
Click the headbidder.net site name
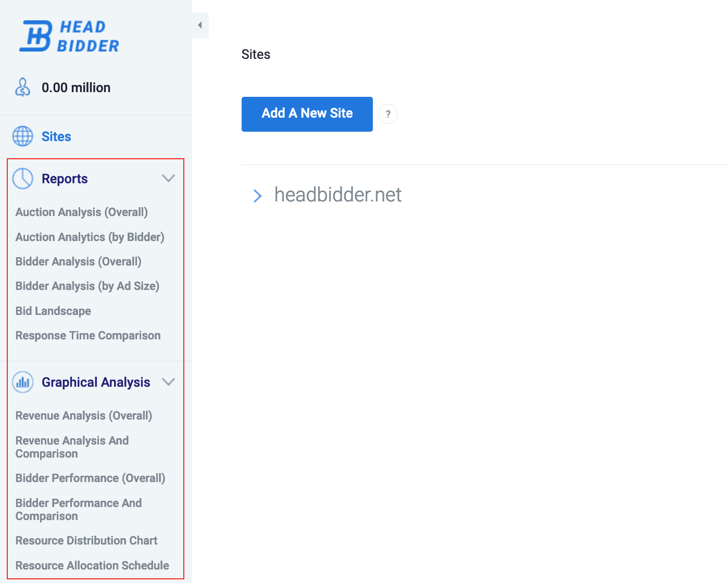point(337,195)
